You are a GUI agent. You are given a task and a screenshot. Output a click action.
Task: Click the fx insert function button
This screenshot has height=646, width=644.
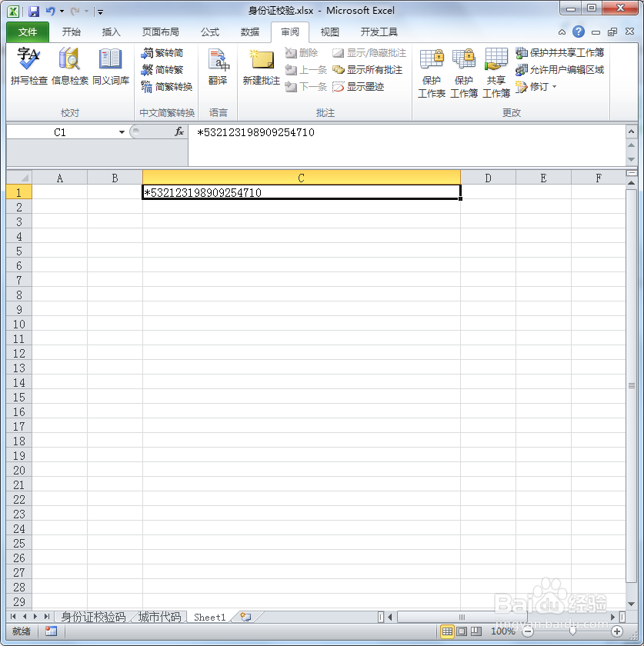(x=179, y=132)
